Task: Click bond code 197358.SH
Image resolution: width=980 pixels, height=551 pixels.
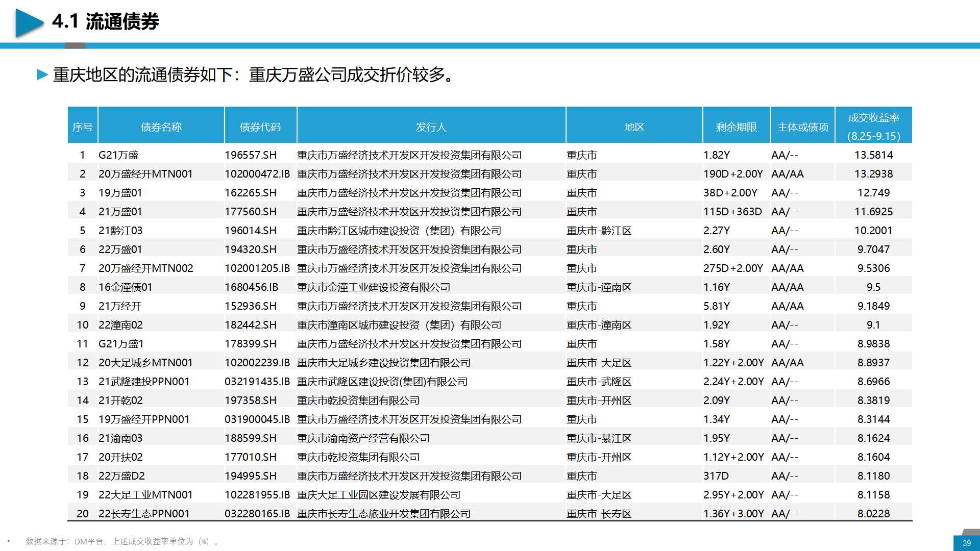Action: tap(251, 400)
